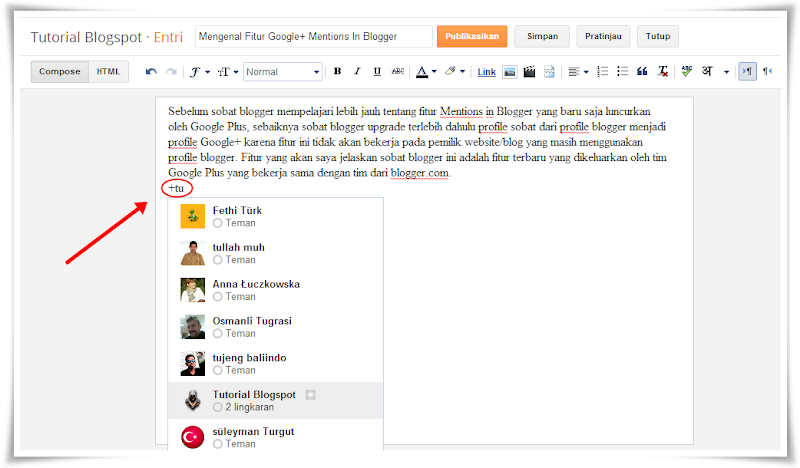This screenshot has height=468, width=800.
Task: Click the Teman circle icon under tujeng baliindo
Action: pyautogui.click(x=218, y=370)
